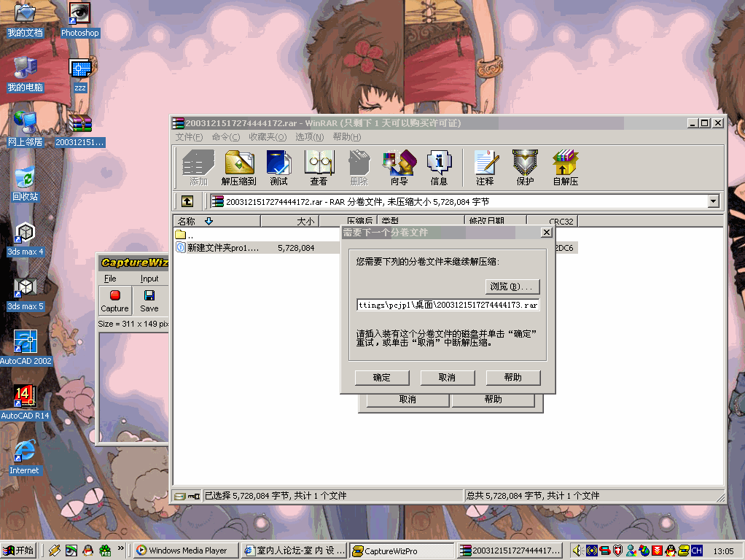Click the 查看 (View) toolbar icon
This screenshot has width=745, height=560.
(319, 167)
